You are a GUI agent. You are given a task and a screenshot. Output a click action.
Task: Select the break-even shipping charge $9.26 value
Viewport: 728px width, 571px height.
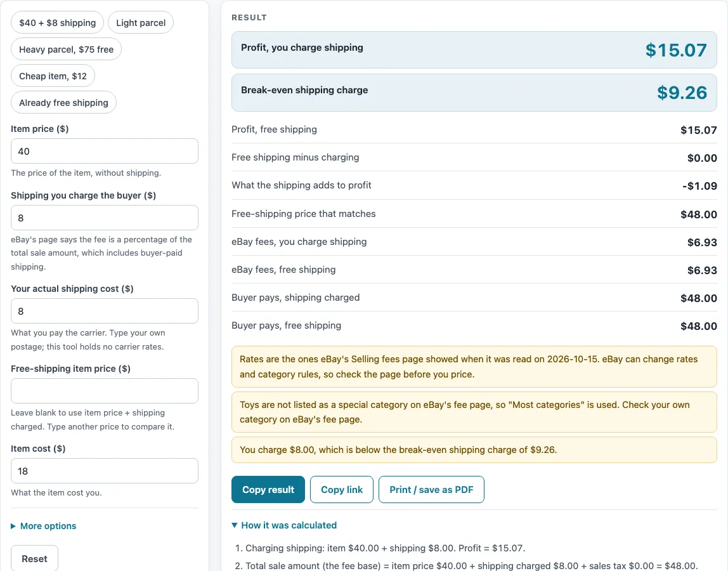pyautogui.click(x=682, y=93)
